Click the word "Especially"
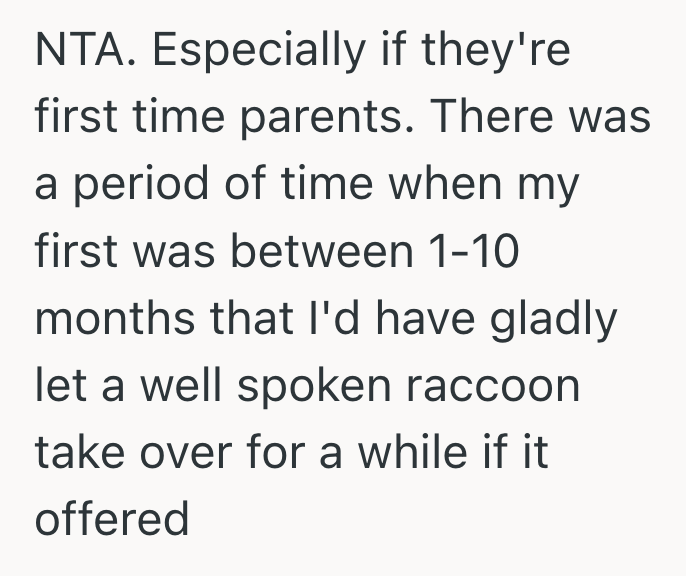 click(239, 52)
